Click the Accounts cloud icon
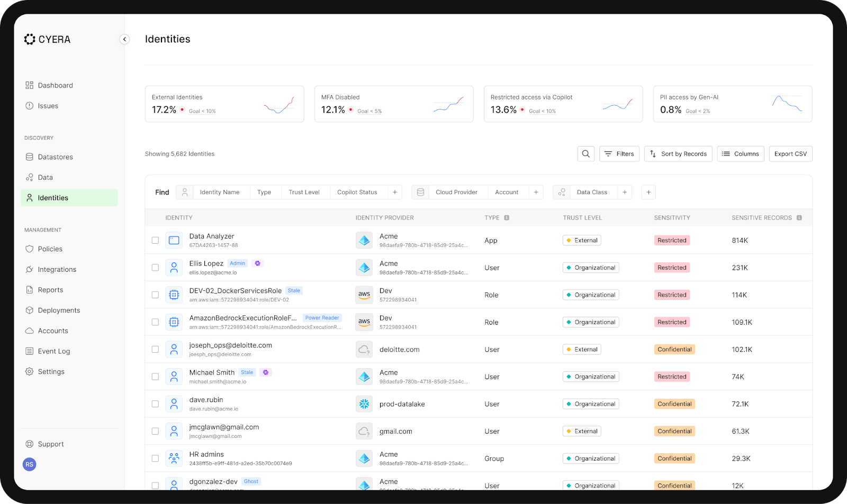Viewport: 847px width, 504px height. click(x=30, y=331)
